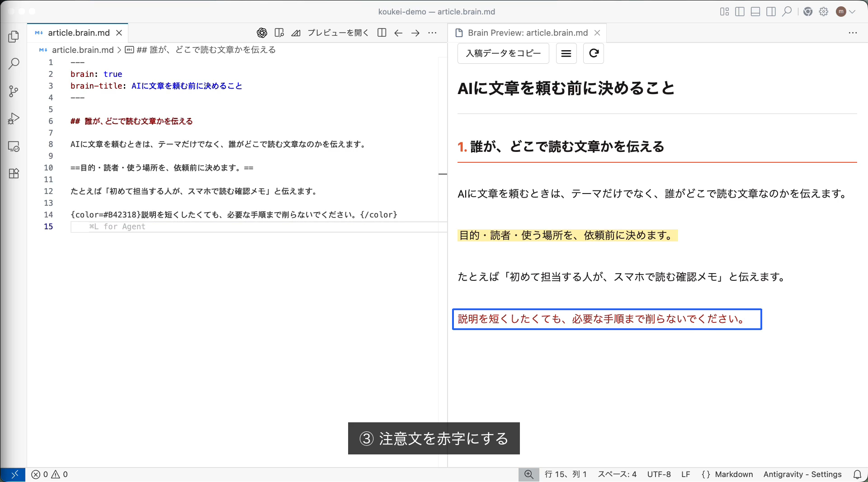Switch to the article.brain.md editor tab
This screenshot has width=868, height=482.
coord(79,33)
